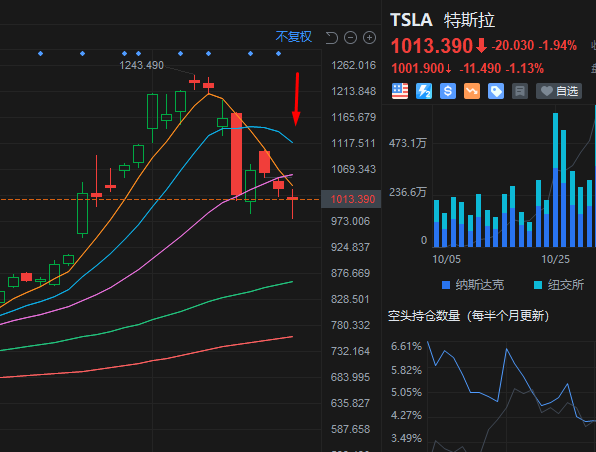Click the US flag market icon
Viewport: 596px width, 452px height.
click(400, 91)
